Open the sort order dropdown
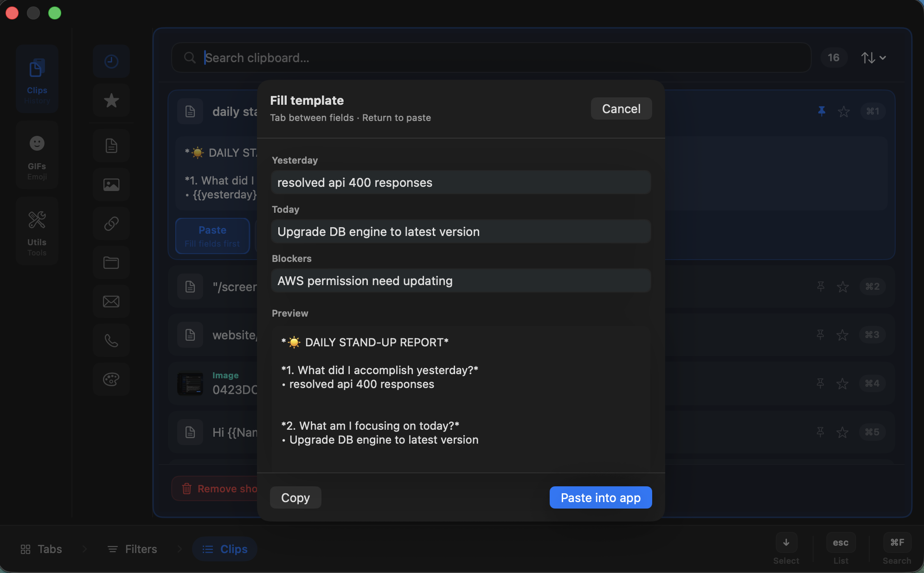924x573 pixels. (874, 57)
